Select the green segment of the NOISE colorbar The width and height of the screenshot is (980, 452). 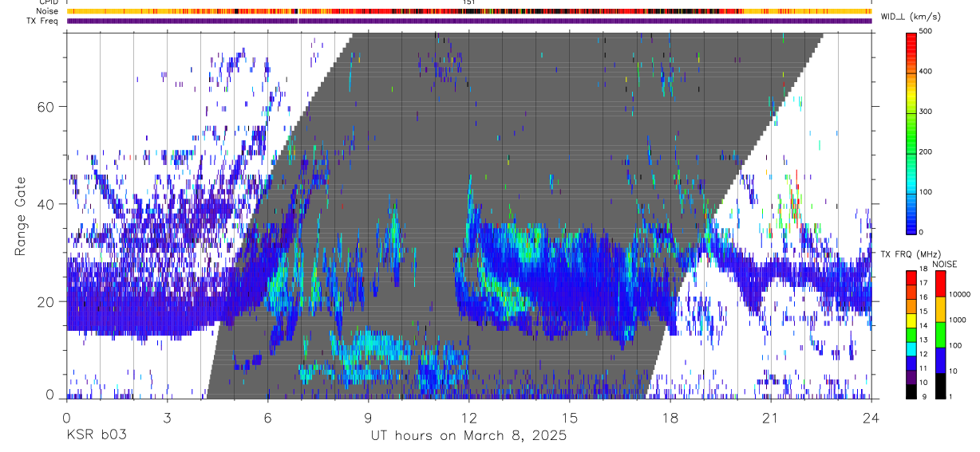tap(941, 334)
